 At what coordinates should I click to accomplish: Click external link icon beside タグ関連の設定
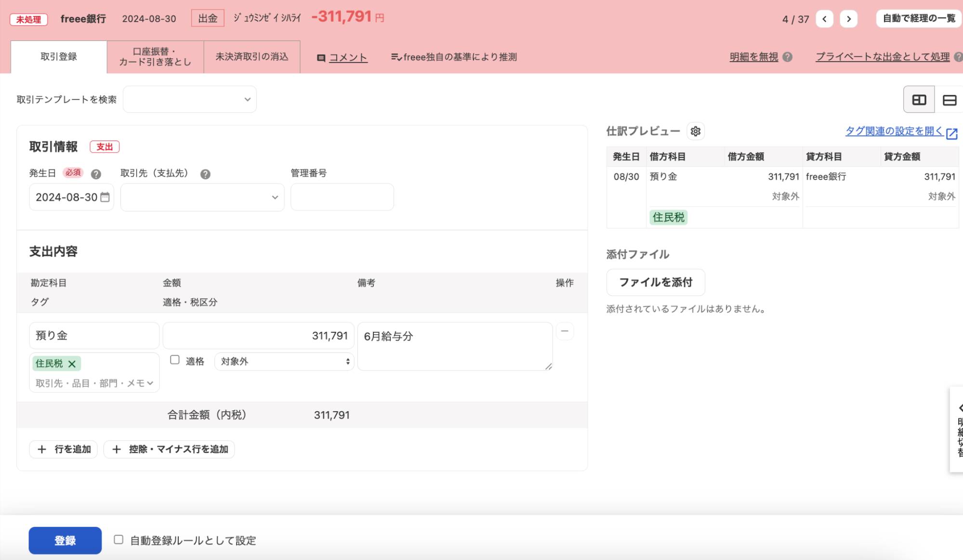tap(952, 133)
